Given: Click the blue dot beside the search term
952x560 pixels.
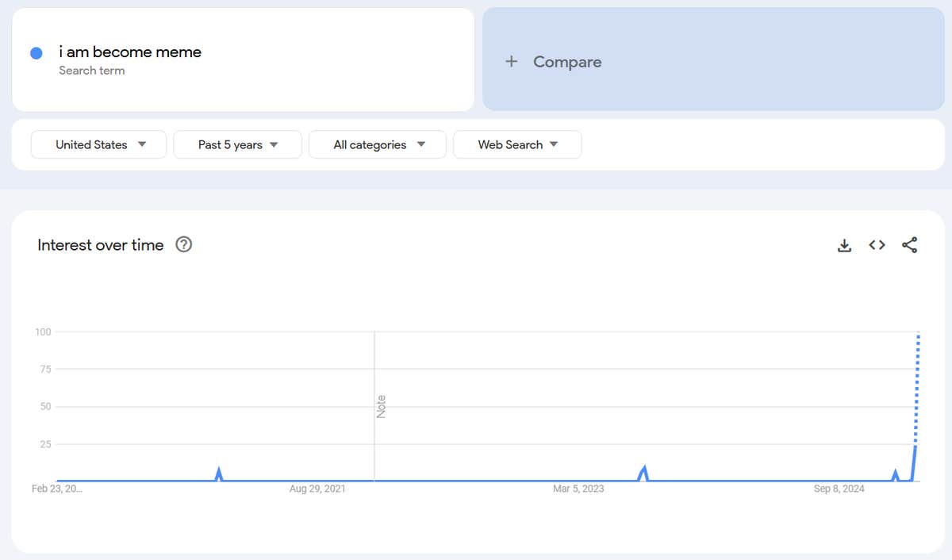Looking at the screenshot, I should (x=36, y=53).
